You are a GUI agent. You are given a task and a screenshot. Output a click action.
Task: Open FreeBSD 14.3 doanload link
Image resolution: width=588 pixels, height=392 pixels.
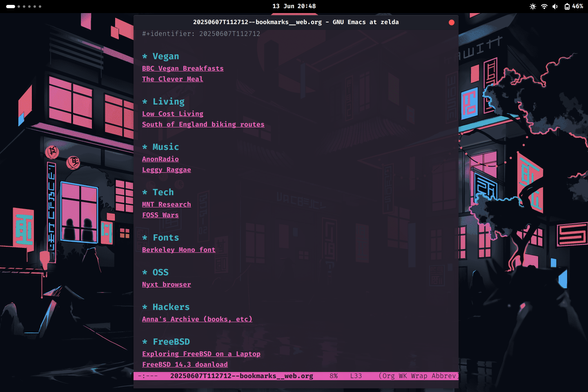pyautogui.click(x=184, y=365)
